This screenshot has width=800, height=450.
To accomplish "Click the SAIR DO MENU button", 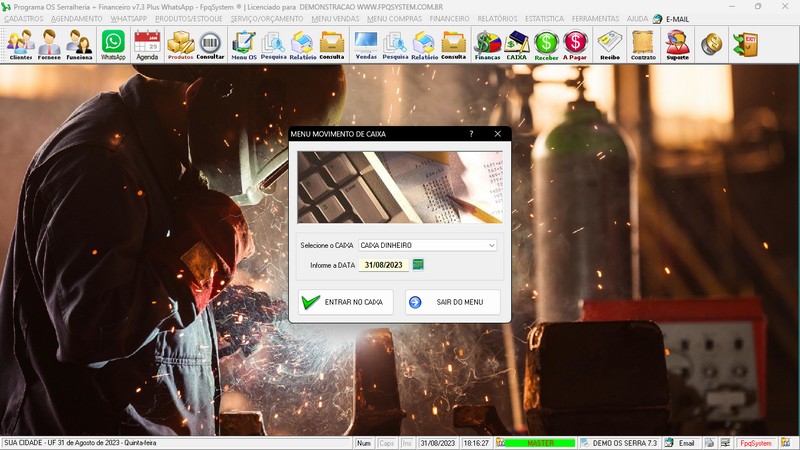I will (x=453, y=302).
